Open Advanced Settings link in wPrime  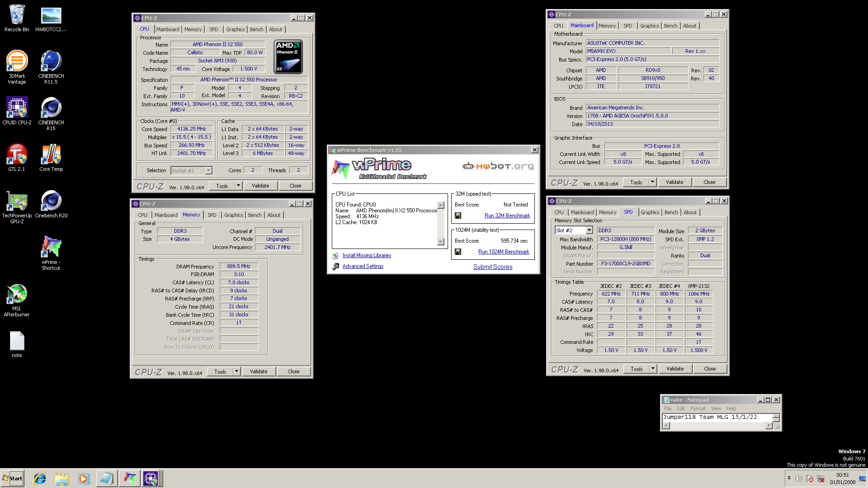tap(363, 266)
